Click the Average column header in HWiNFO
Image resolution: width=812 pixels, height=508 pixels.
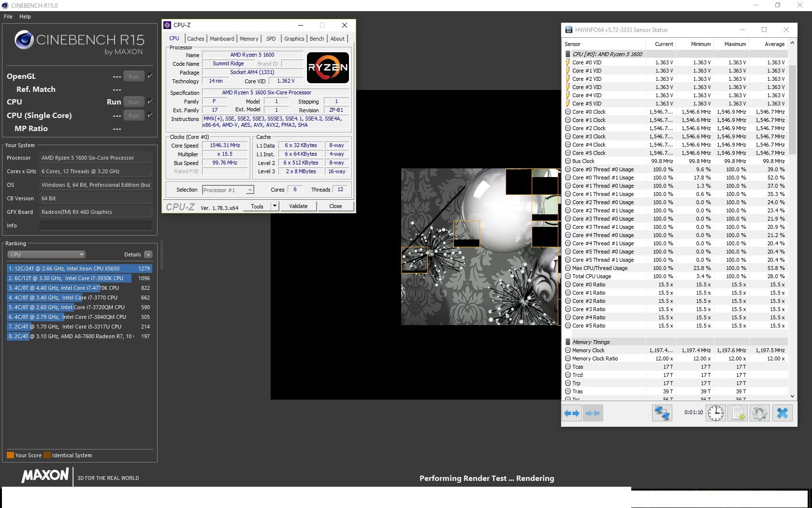(769, 44)
